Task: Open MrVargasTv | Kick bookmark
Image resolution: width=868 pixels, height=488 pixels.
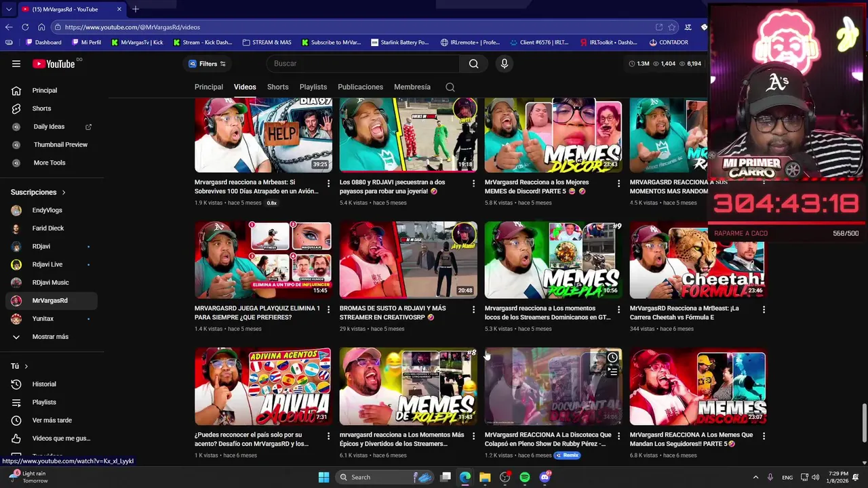Action: (137, 42)
